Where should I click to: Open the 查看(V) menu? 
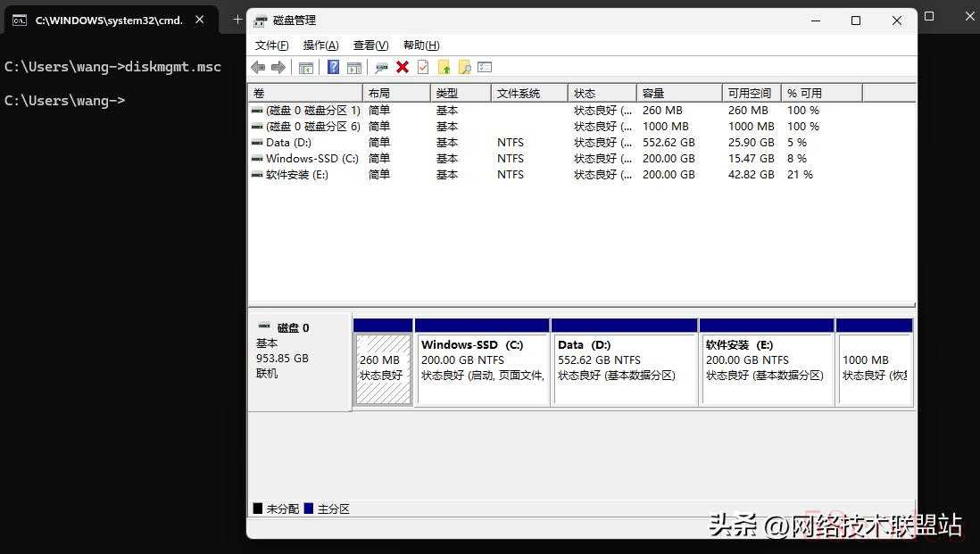[370, 45]
